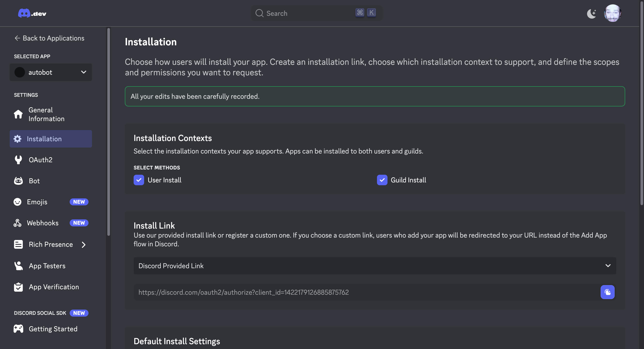Click the Getting Started gamepad icon
The width and height of the screenshot is (644, 349).
pos(18,329)
